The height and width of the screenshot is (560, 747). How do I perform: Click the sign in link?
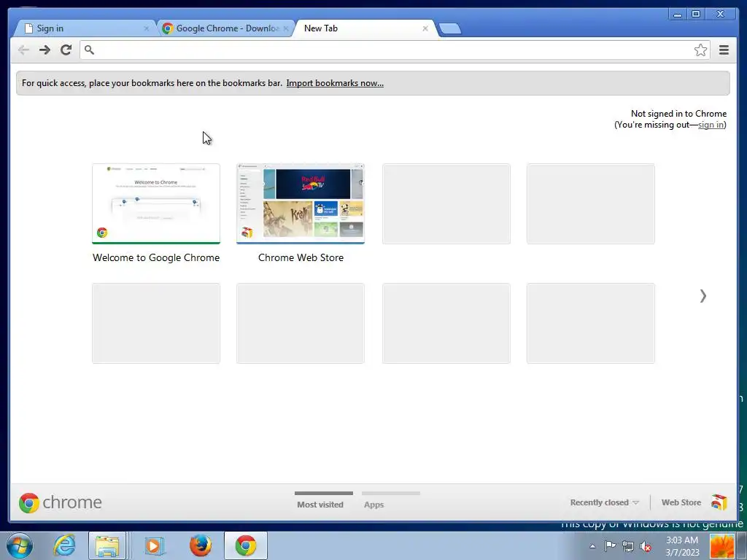tap(711, 125)
